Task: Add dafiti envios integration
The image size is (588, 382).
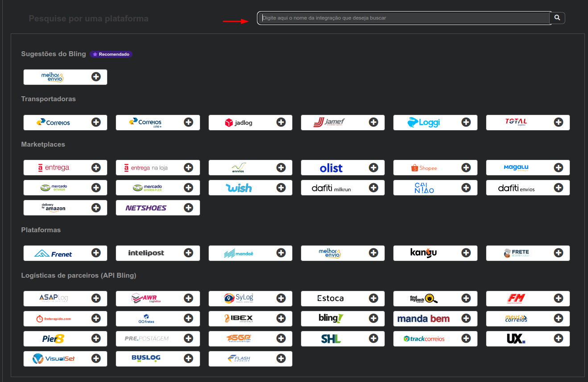Action: (x=559, y=188)
